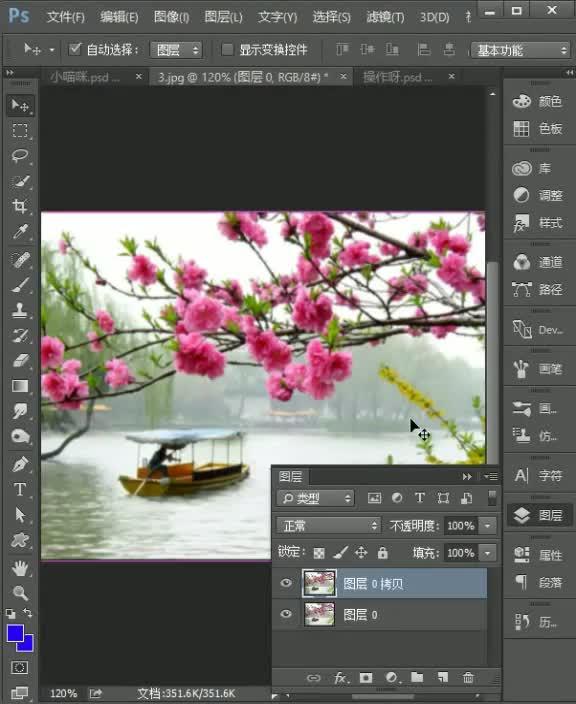Toggle the 自动选择 checkbox

pos(75,49)
